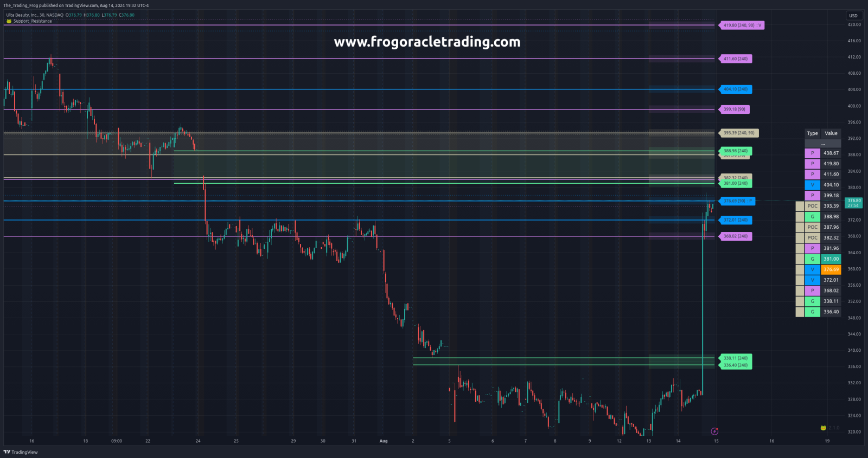Click the purple P cell beside 399.18

[812, 196]
